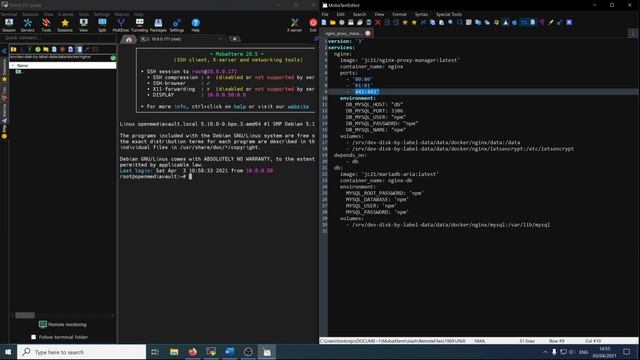Viewport: 640px width, 360px height.
Task: Toggle the Follow terminal folder checkbox
Action: [34, 337]
